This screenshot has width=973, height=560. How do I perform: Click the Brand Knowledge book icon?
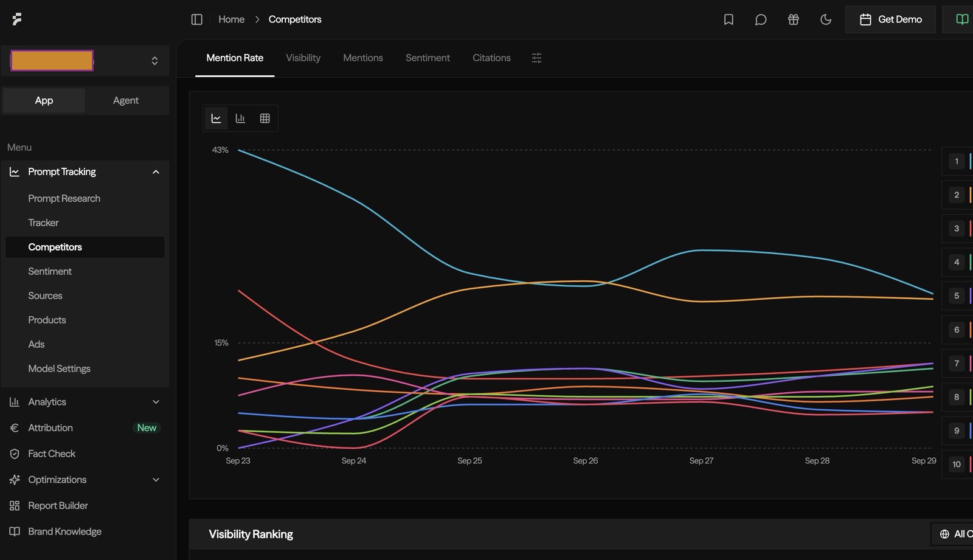point(15,531)
